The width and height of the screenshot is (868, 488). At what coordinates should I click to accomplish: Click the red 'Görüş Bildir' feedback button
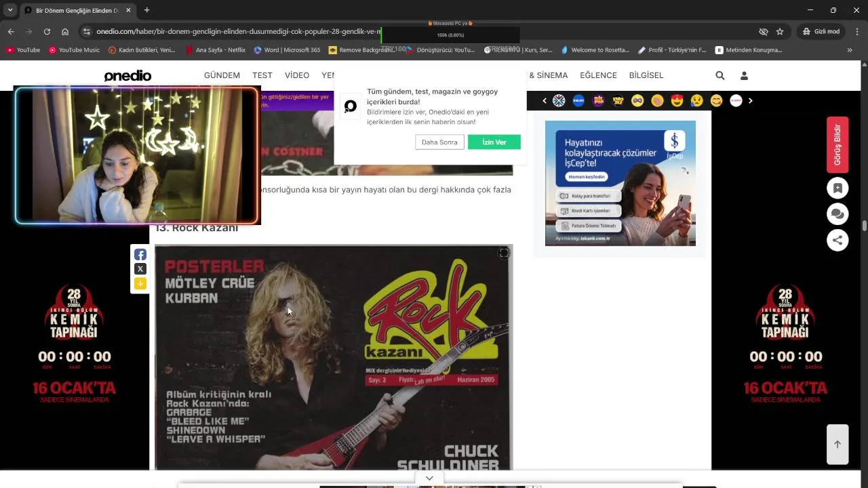click(837, 145)
